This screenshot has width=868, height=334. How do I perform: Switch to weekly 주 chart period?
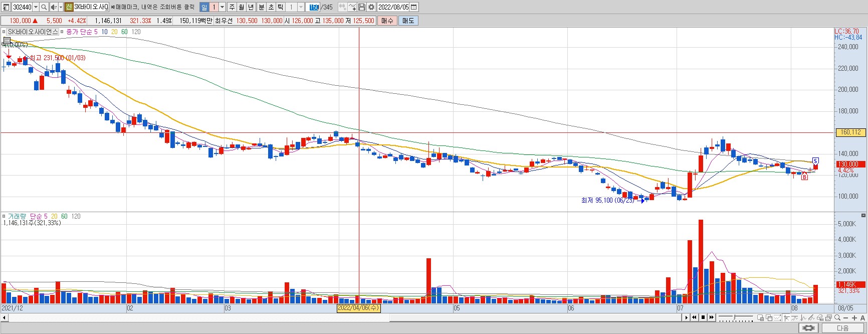point(232,7)
